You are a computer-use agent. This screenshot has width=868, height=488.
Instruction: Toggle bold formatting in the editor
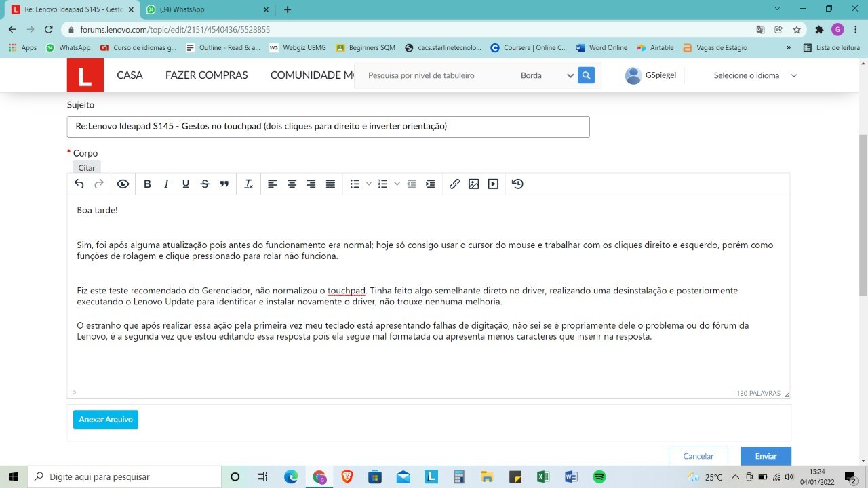[147, 184]
